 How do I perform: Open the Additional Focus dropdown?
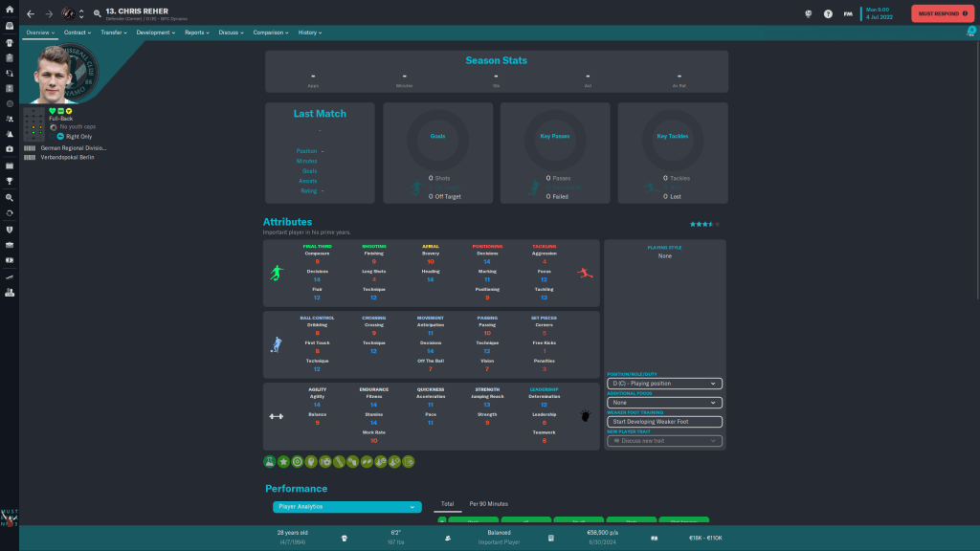pyautogui.click(x=663, y=403)
